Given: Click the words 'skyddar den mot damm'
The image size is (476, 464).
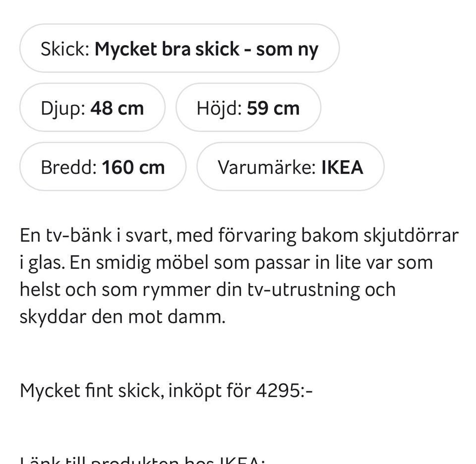Looking at the screenshot, I should (122, 317).
